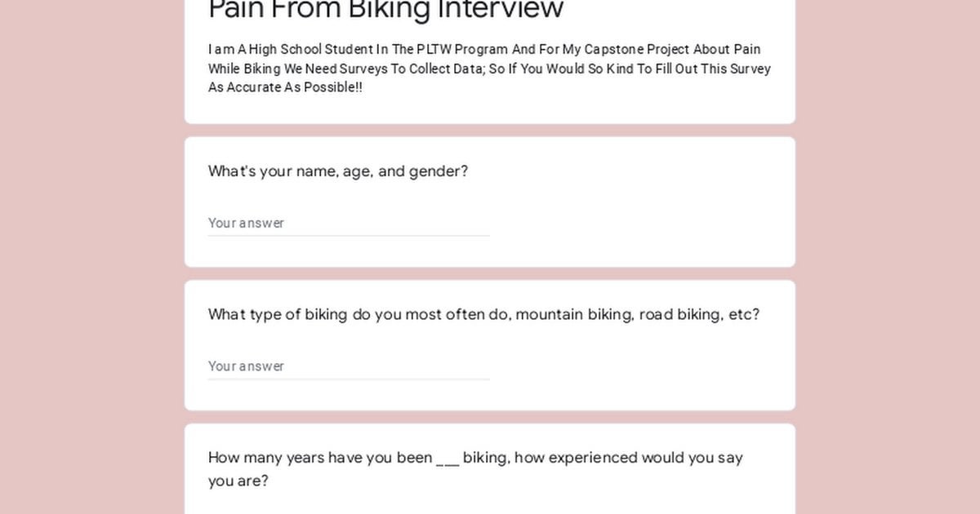Focus the biking type answer field
Screen dimensions: 980x514
pyautogui.click(x=349, y=366)
